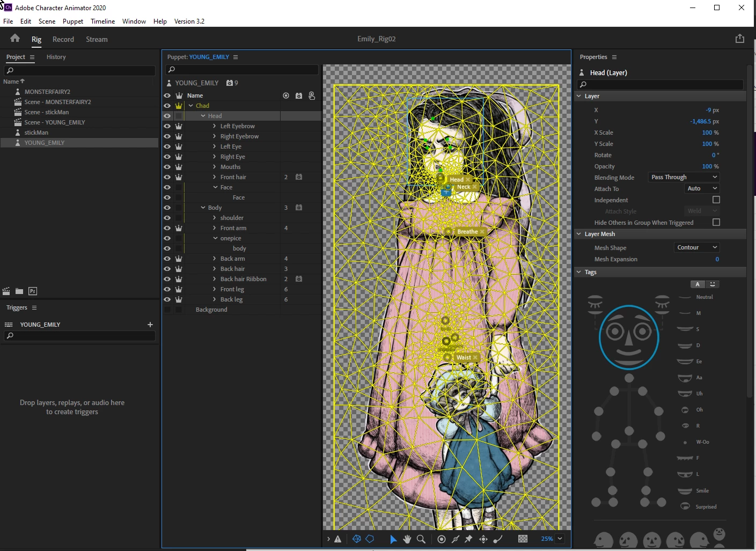The image size is (756, 551).
Task: Click the Project panel search field
Action: coord(79,70)
